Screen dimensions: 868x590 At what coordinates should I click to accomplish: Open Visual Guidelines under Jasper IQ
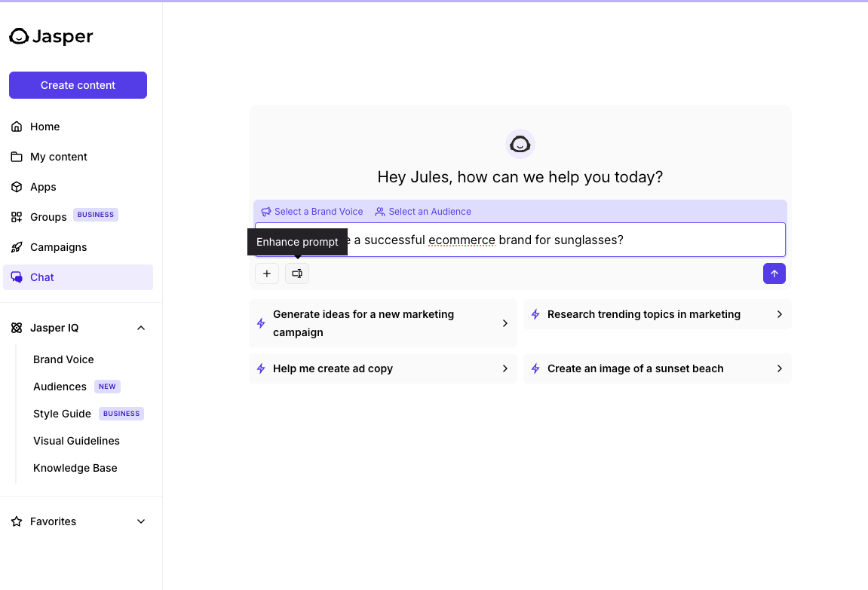pyautogui.click(x=76, y=441)
